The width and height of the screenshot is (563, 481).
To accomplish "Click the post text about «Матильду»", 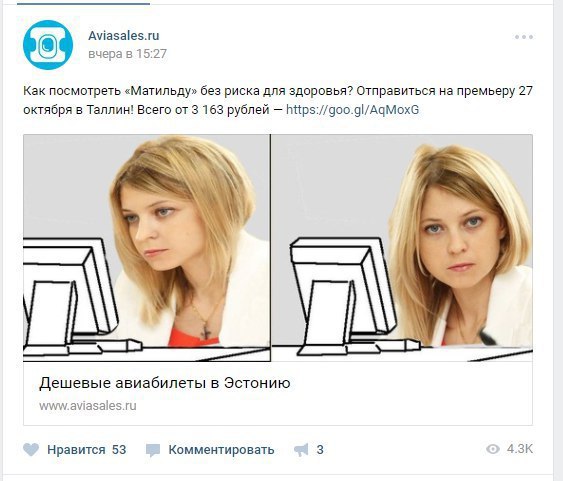I will coord(278,100).
